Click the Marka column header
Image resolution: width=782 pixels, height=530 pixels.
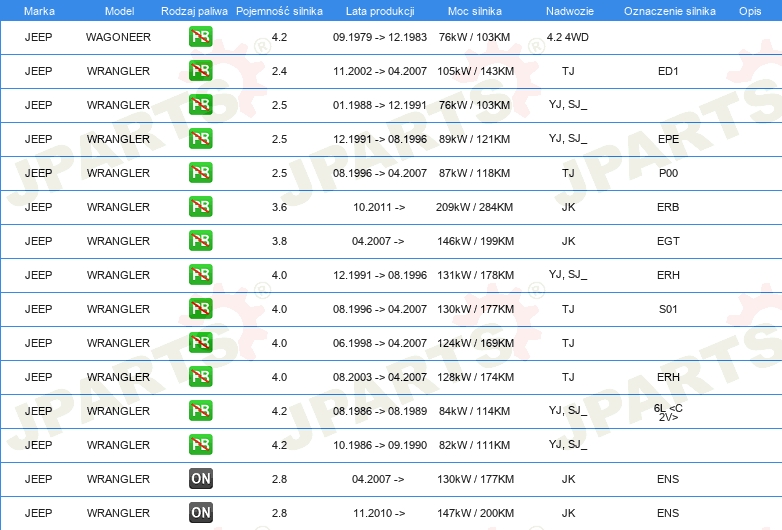tap(39, 11)
